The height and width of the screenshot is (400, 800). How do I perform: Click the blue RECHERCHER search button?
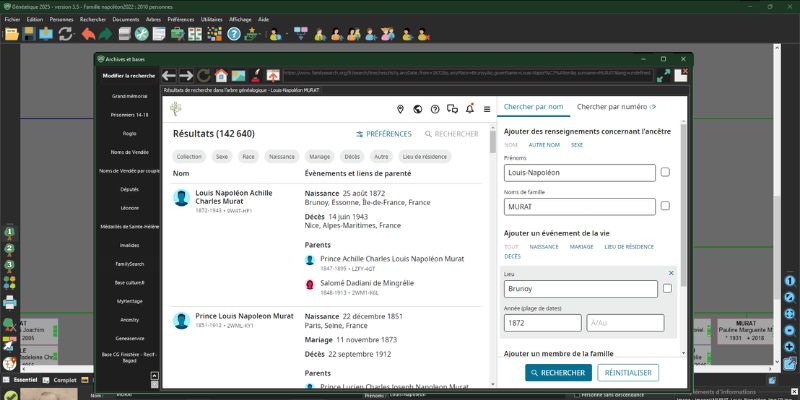pos(559,373)
